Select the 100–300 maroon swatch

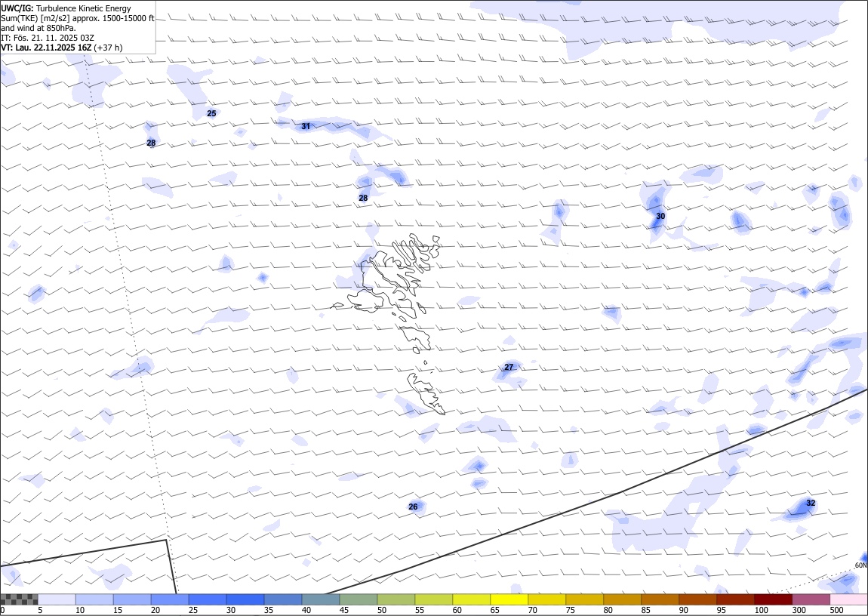[x=773, y=599]
